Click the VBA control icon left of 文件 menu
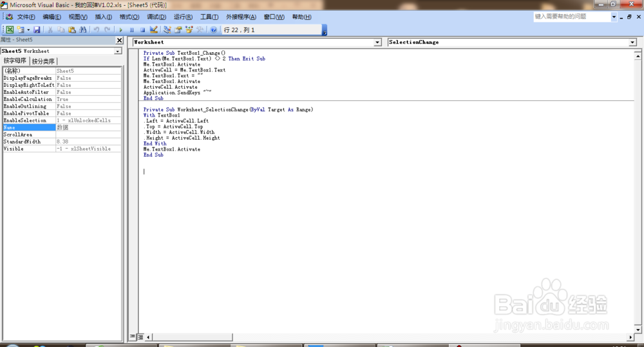Screen dimensions: 644x347 tap(10, 17)
